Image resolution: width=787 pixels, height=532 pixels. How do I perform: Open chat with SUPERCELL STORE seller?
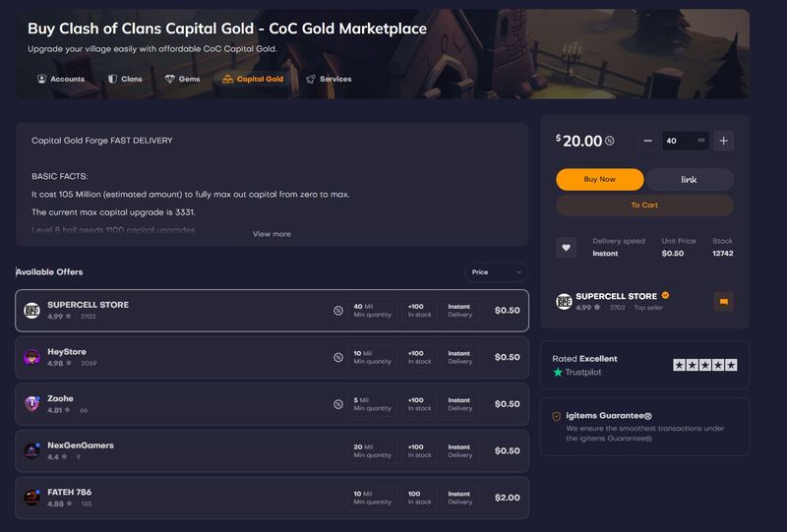click(x=723, y=302)
